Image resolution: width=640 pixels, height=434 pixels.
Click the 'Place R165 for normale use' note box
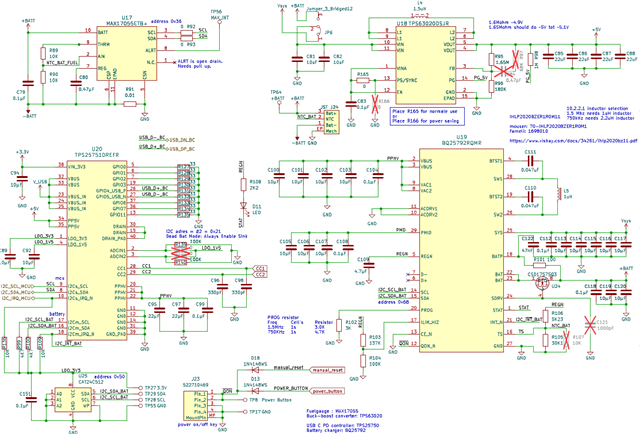point(427,116)
